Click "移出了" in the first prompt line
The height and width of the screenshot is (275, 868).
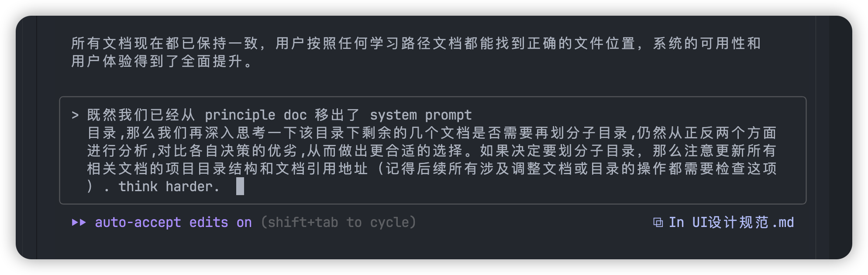pyautogui.click(x=338, y=115)
